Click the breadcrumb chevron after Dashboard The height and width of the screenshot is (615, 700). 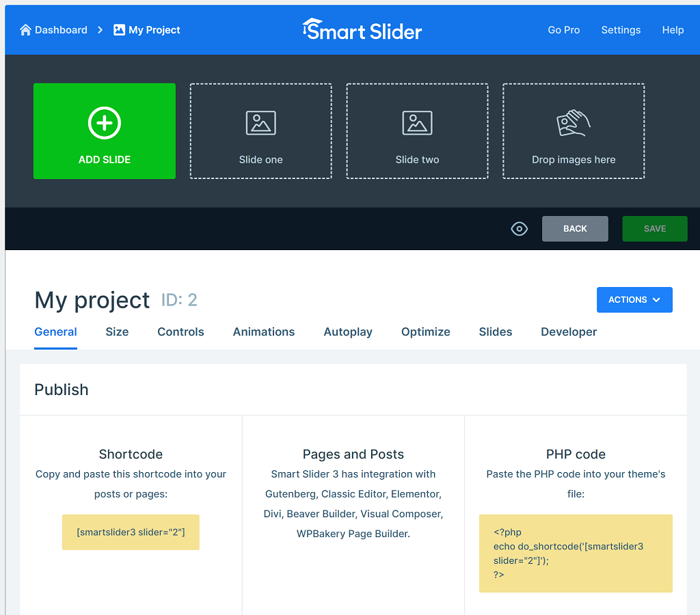pos(100,30)
